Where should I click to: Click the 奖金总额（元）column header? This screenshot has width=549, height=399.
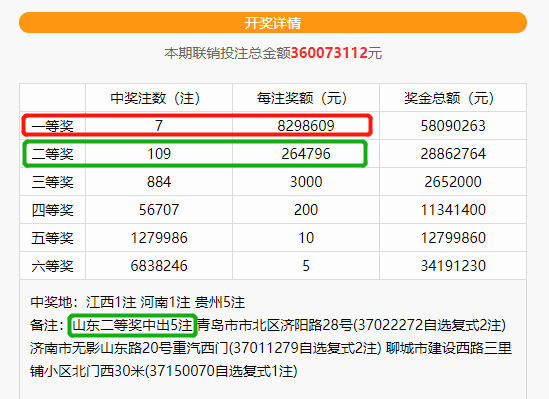(449, 98)
